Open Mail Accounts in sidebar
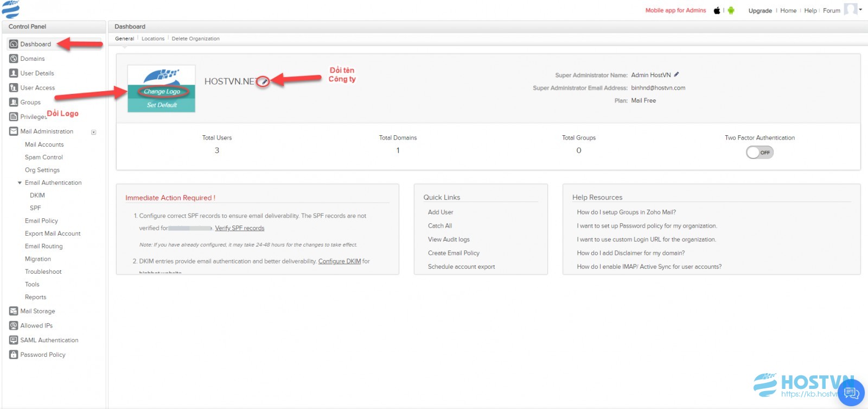Image resolution: width=868 pixels, height=409 pixels. click(44, 144)
